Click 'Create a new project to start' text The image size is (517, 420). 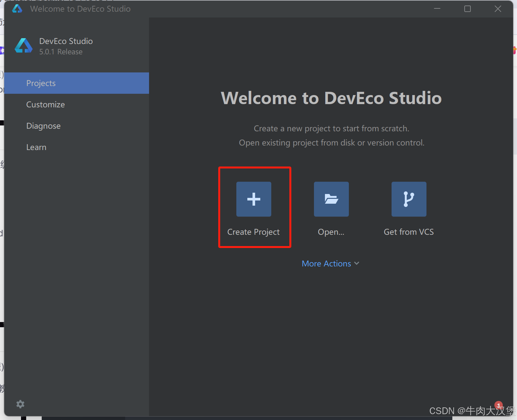[x=331, y=128]
